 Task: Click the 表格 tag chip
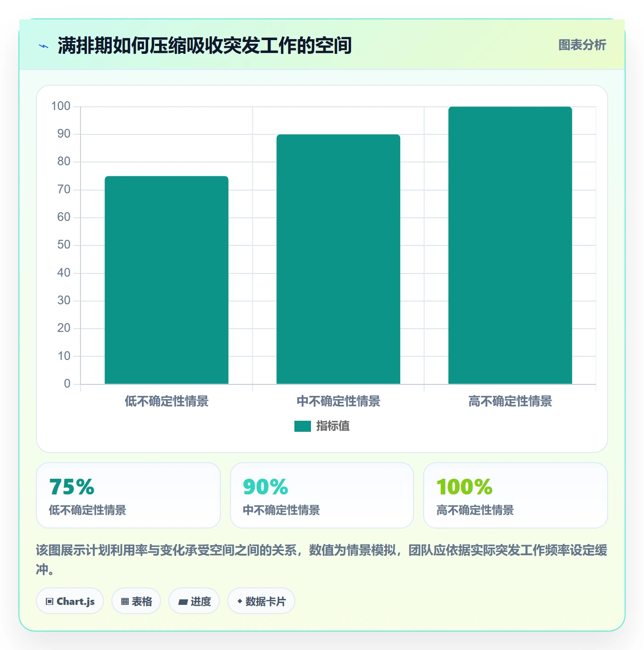pyautogui.click(x=136, y=601)
